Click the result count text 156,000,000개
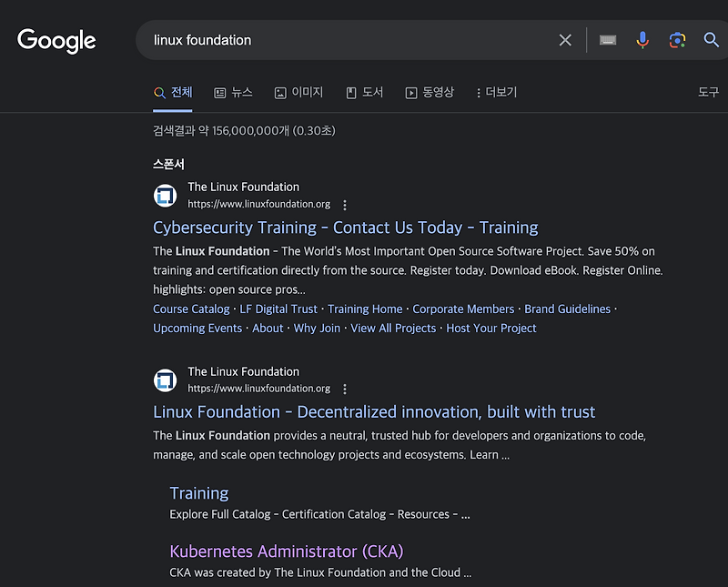Viewport: 728px width, 587px height. click(x=251, y=131)
